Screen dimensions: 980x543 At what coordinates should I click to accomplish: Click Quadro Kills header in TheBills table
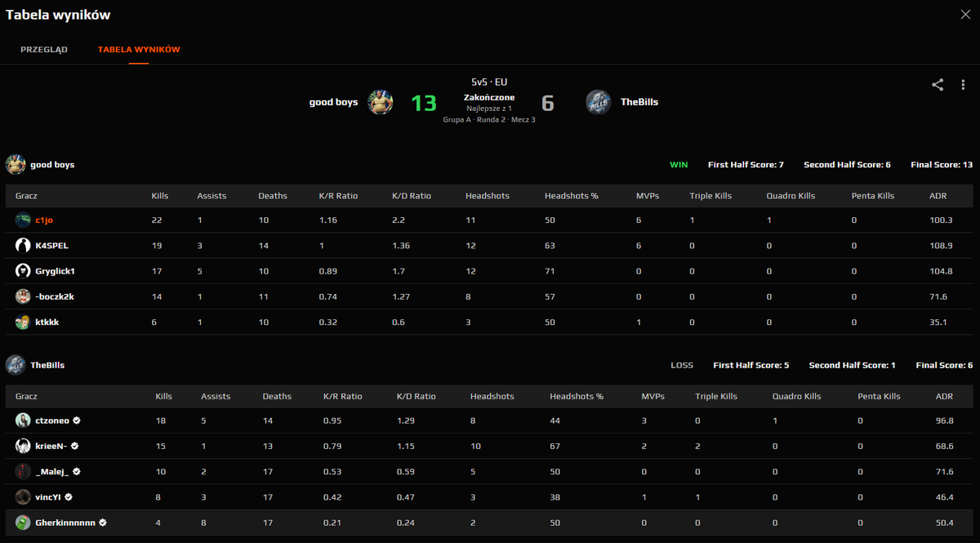tap(796, 396)
